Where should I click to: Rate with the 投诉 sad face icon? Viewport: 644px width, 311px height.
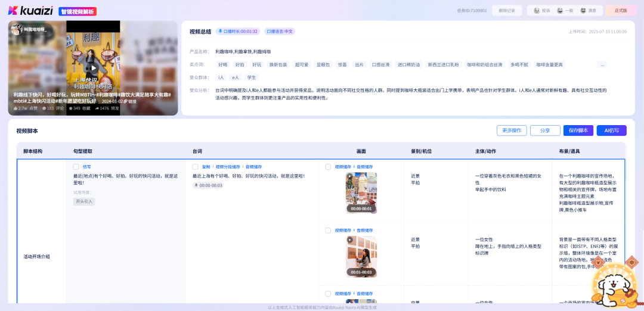pos(537,11)
